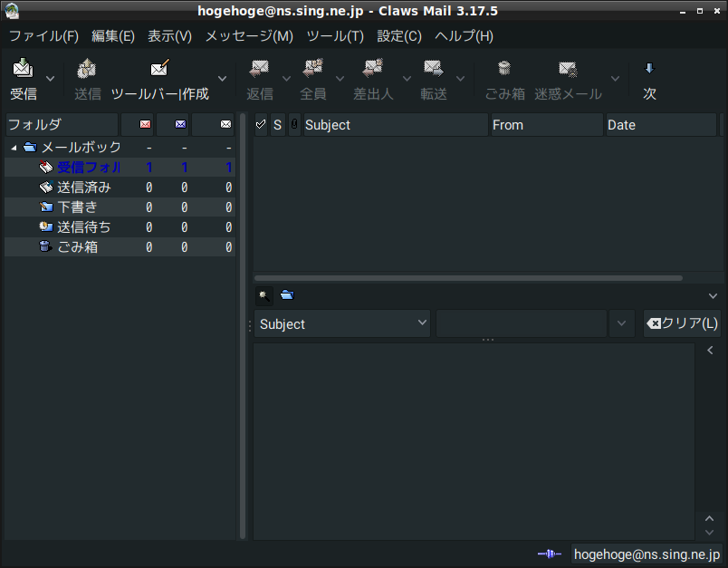Open the 設定(C) menu
Viewport: 728px width, 568px height.
coord(399,35)
